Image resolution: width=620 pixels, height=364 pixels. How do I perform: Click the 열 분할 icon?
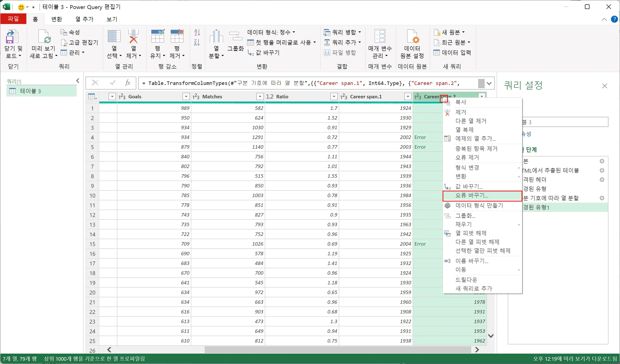click(216, 37)
